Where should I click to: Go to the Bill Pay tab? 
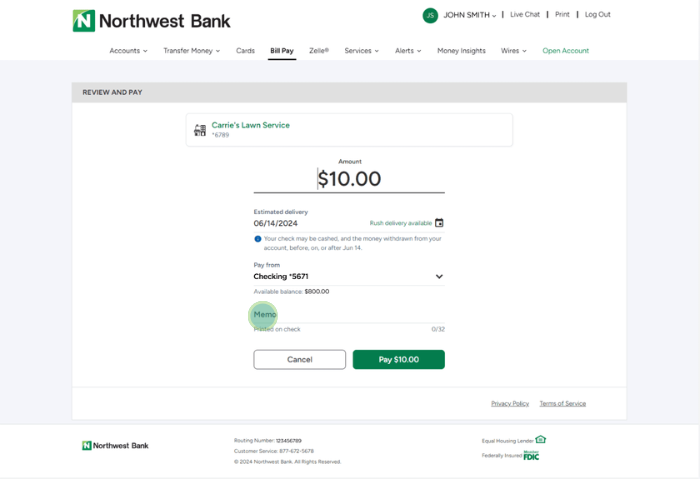click(282, 50)
